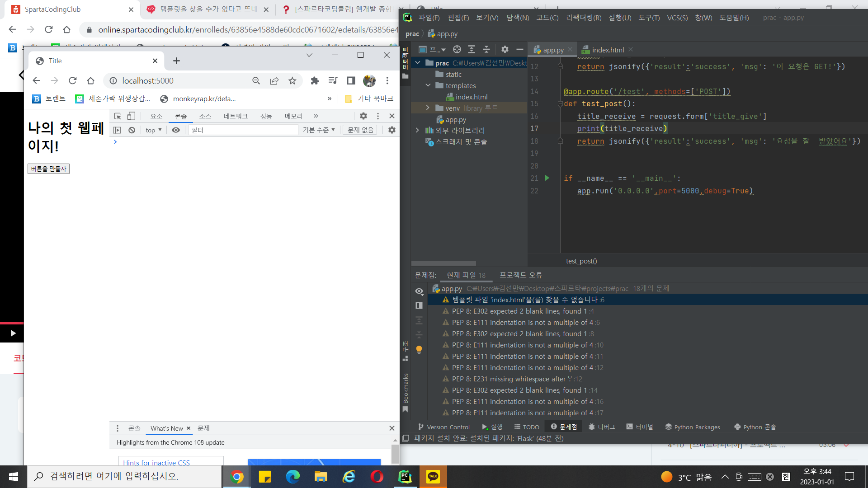Screen dimensions: 868x488
Task: Open DevTools more options menu
Action: click(x=378, y=116)
